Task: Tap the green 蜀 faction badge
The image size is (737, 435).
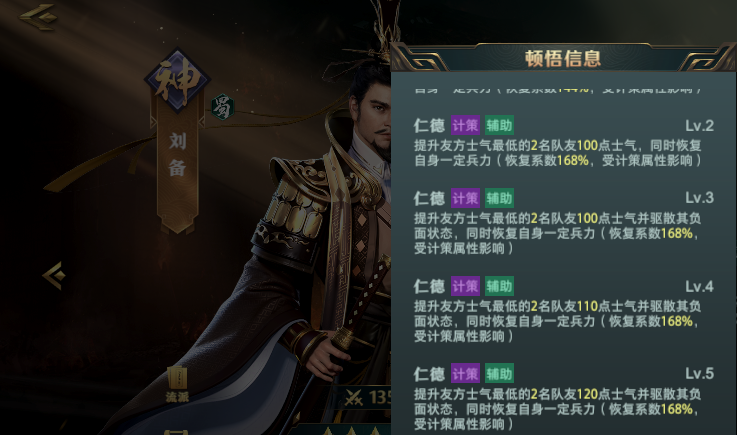Action: pyautogui.click(x=222, y=107)
